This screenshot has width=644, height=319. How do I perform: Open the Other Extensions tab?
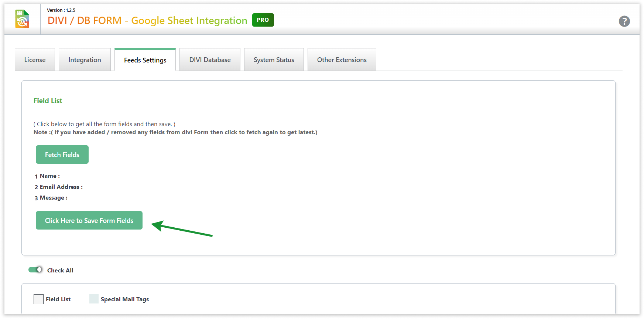(x=342, y=60)
